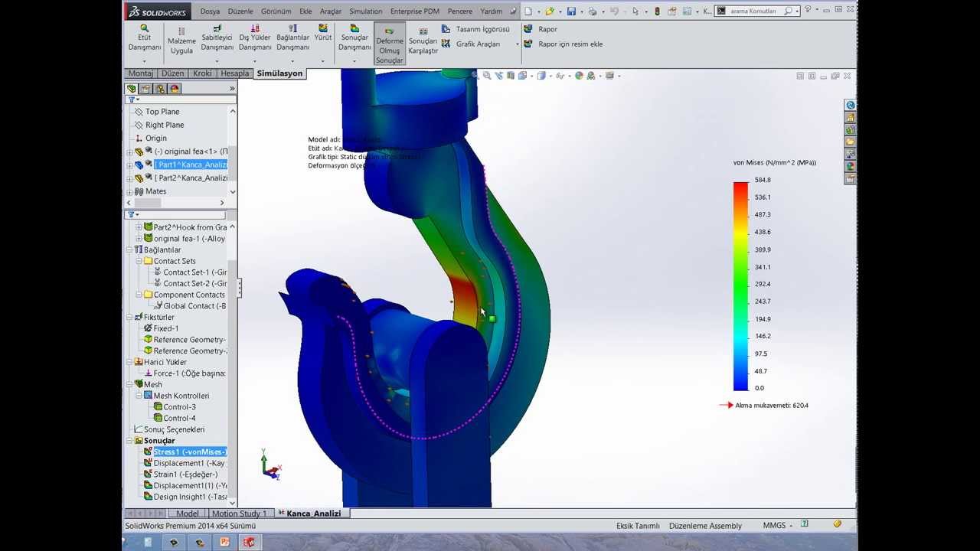This screenshot has height=551, width=980.
Task: Click PowerPoint icon in Windows taskbar
Action: coord(224,542)
